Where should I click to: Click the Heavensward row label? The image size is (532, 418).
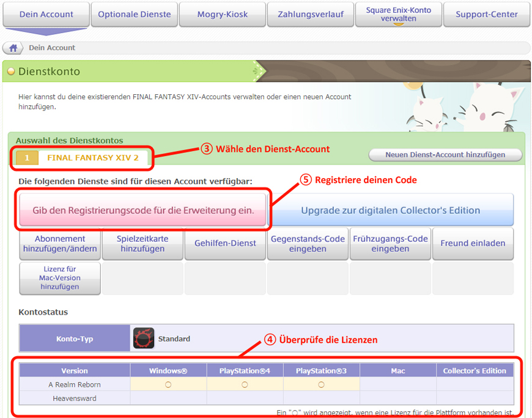pos(75,398)
